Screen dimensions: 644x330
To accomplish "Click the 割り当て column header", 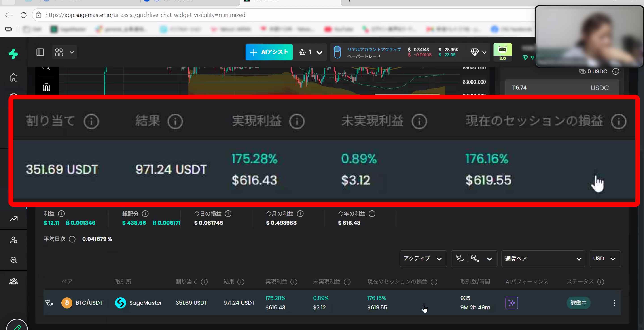I will point(186,281).
